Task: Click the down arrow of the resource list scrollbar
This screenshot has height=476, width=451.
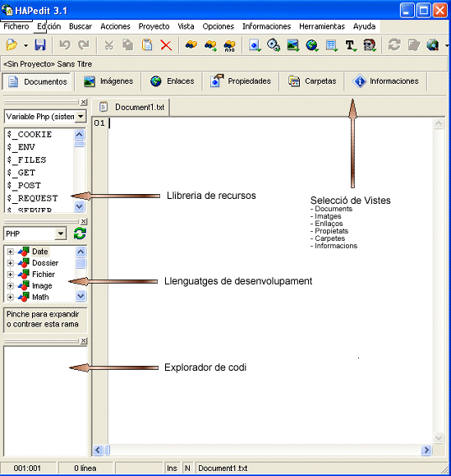Action: click(79, 206)
